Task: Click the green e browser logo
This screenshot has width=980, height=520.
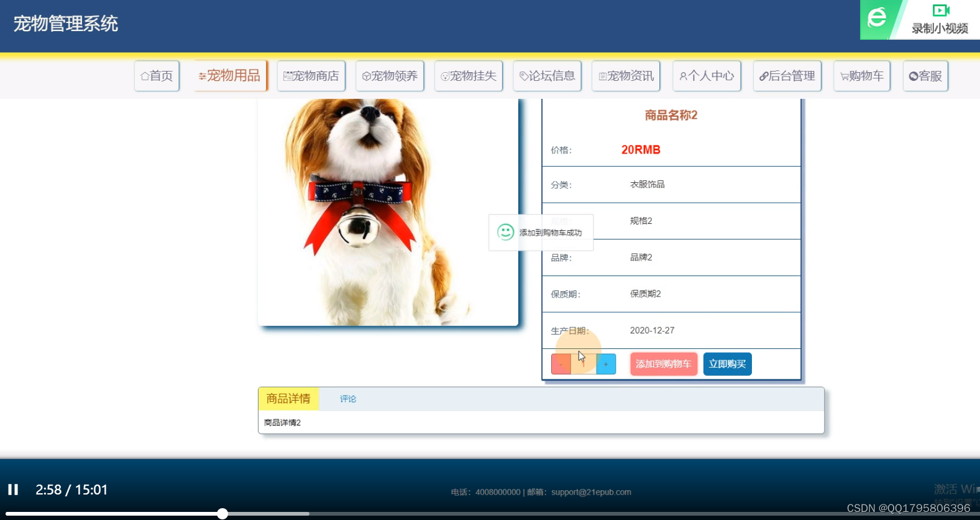Action: tap(877, 17)
